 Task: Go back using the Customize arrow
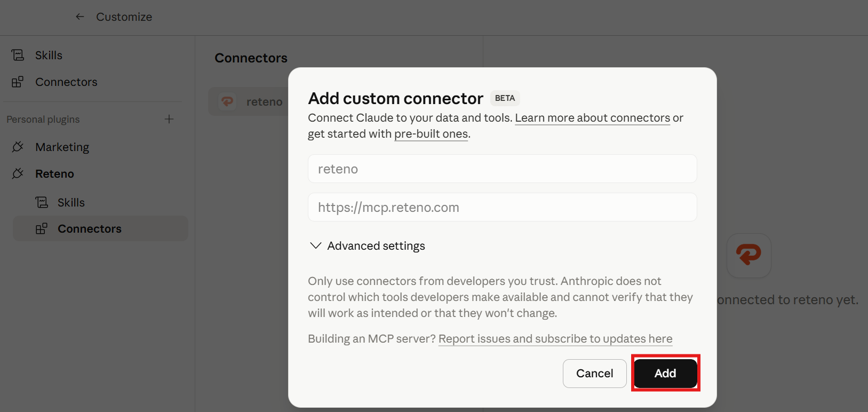[x=80, y=17]
